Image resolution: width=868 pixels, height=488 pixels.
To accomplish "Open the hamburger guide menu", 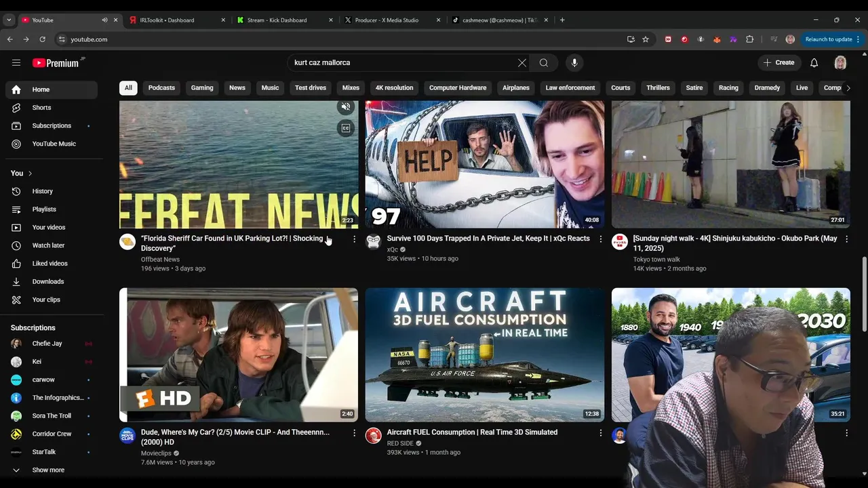I will click(x=16, y=62).
